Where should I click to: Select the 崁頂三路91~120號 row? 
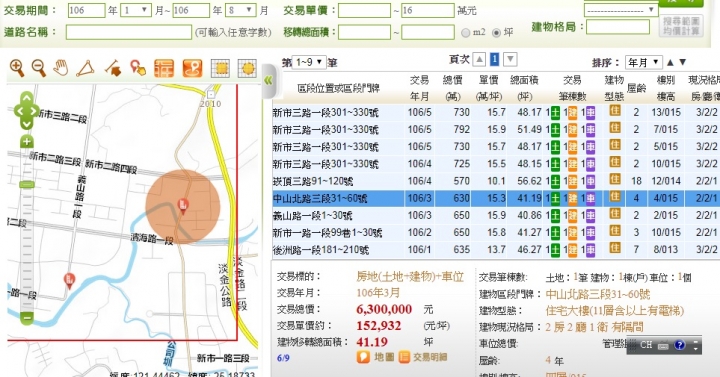pyautogui.click(x=496, y=181)
